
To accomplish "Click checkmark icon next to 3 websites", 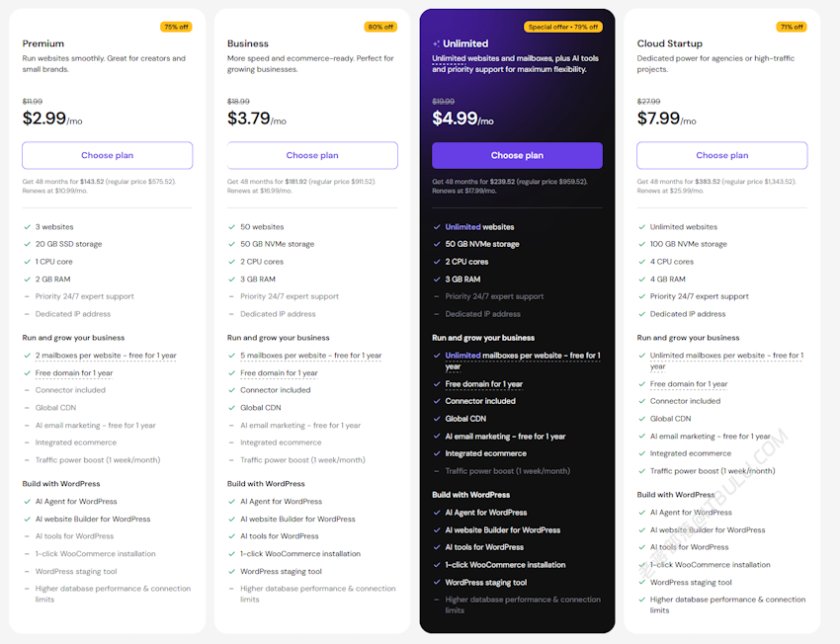I will [x=27, y=227].
